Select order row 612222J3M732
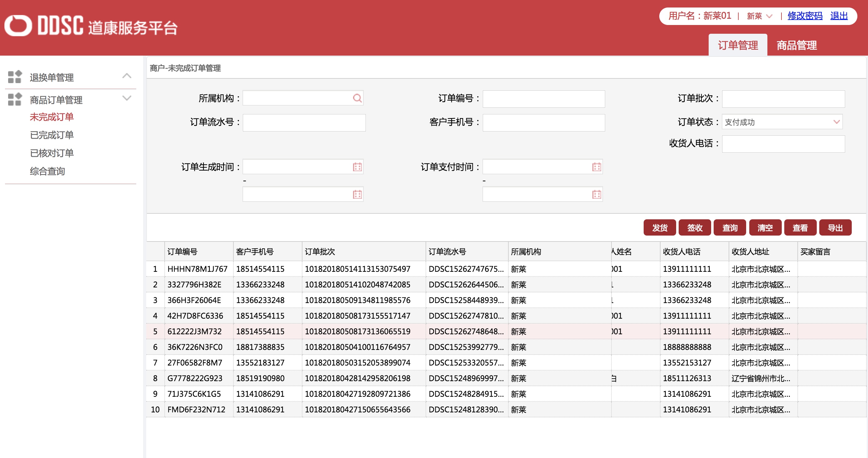Viewport: 868px width, 458px height. (506, 331)
